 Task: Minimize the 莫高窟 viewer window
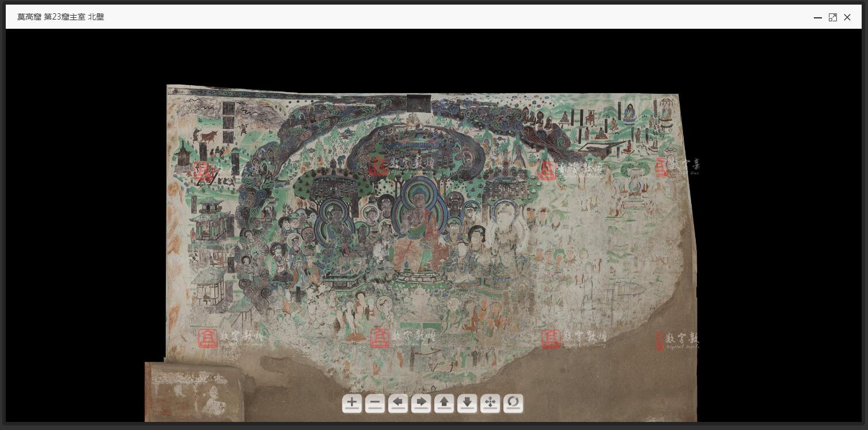(x=818, y=17)
